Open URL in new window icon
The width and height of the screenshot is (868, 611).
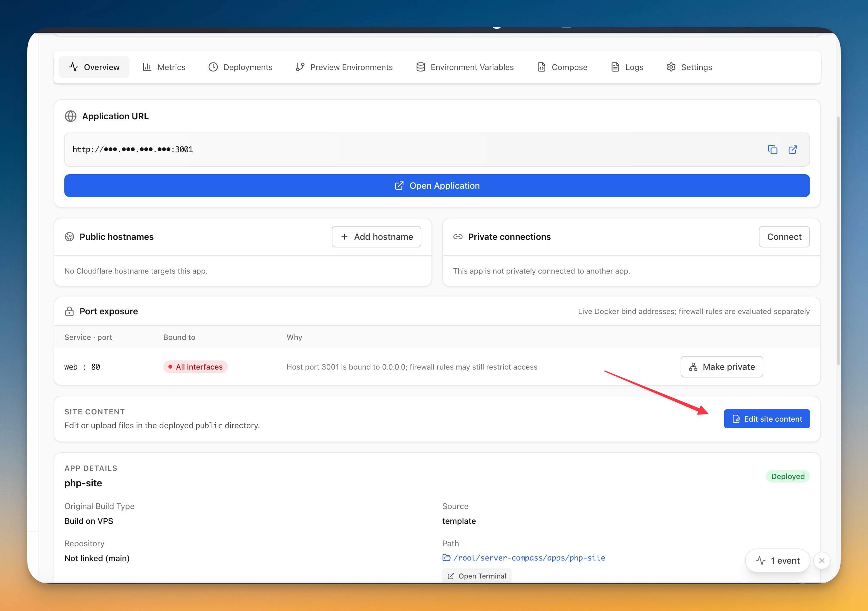[793, 150]
